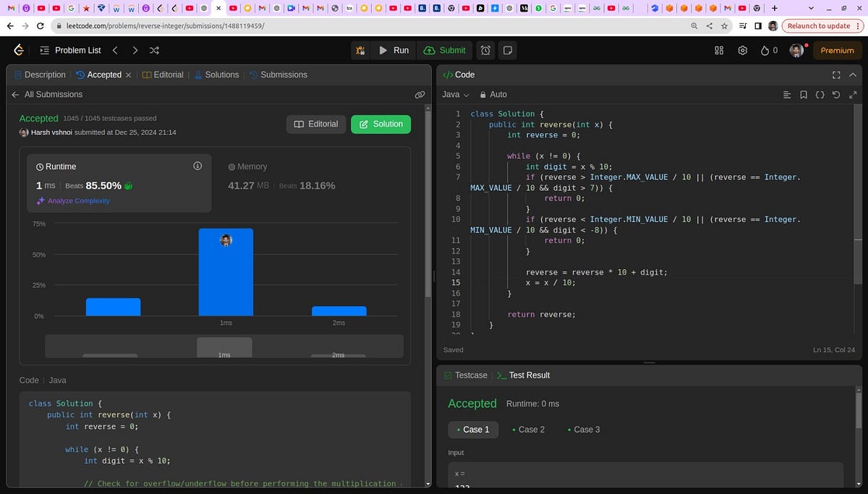Start the session timer clock
868x494 pixels.
[485, 50]
